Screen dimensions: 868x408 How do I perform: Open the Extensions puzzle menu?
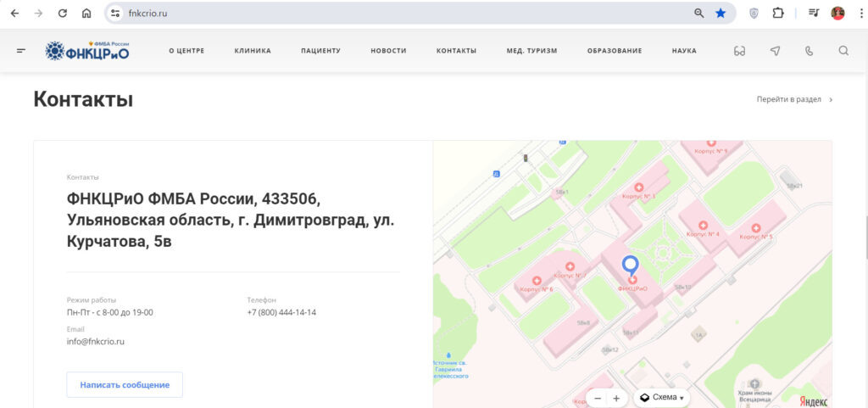778,14
